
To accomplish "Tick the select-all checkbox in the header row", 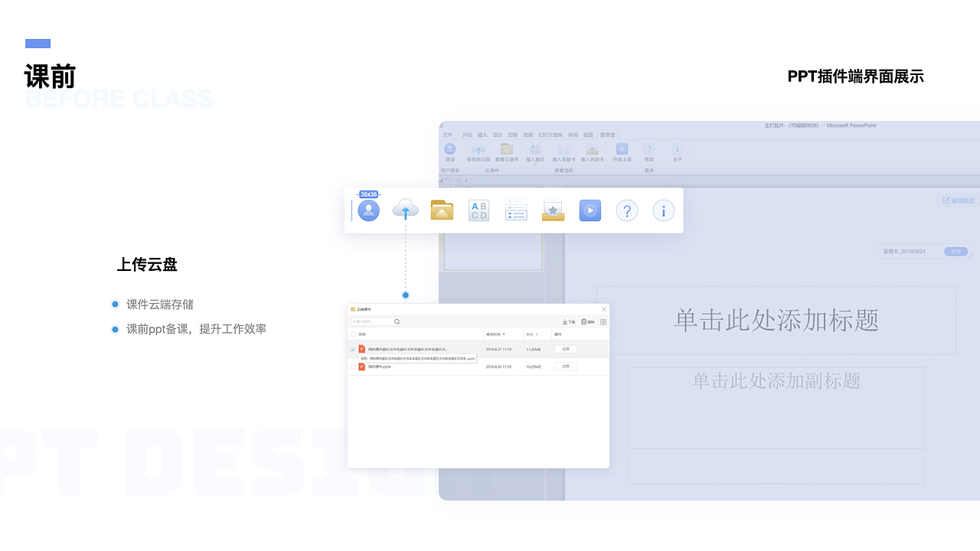I will click(x=353, y=334).
